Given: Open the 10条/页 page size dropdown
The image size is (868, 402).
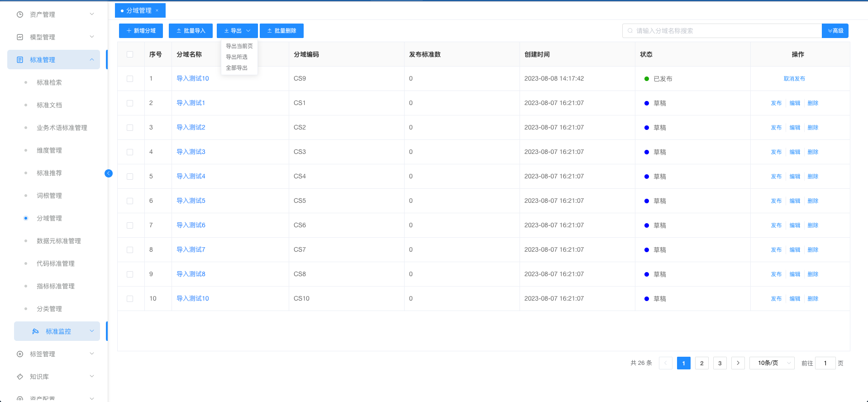Looking at the screenshot, I should 772,363.
